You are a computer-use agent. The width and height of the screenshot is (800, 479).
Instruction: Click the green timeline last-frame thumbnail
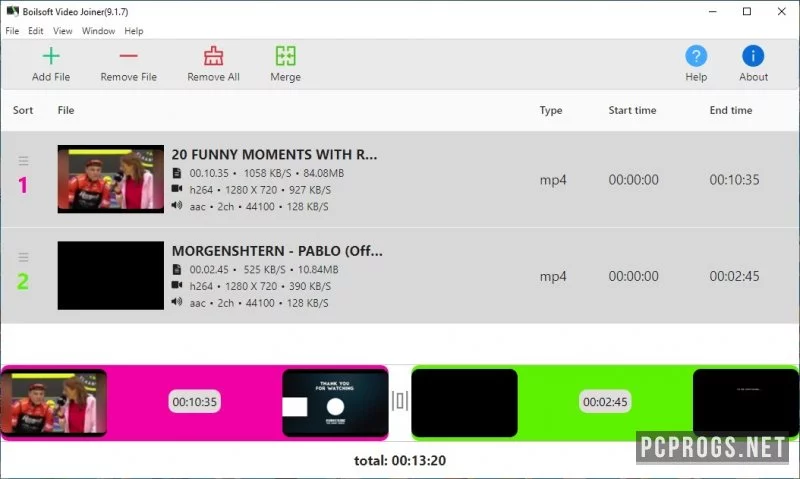(x=745, y=403)
